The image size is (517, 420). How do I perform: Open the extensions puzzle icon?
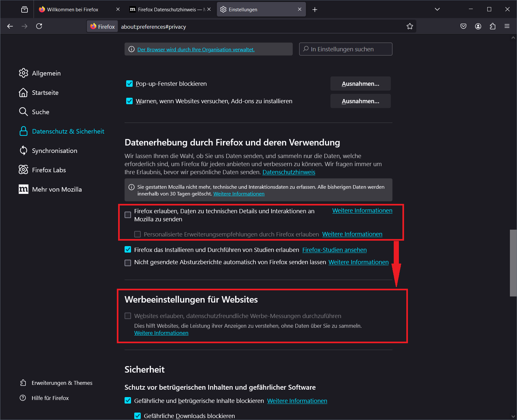[492, 26]
